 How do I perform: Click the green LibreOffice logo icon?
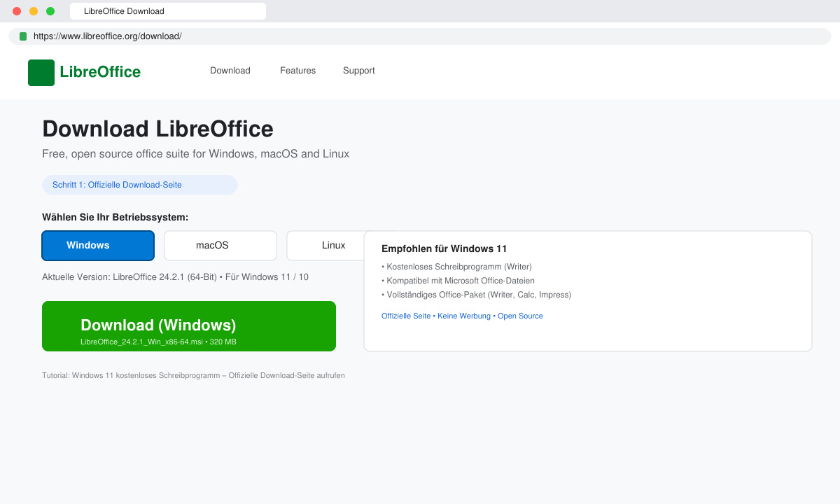point(41,73)
